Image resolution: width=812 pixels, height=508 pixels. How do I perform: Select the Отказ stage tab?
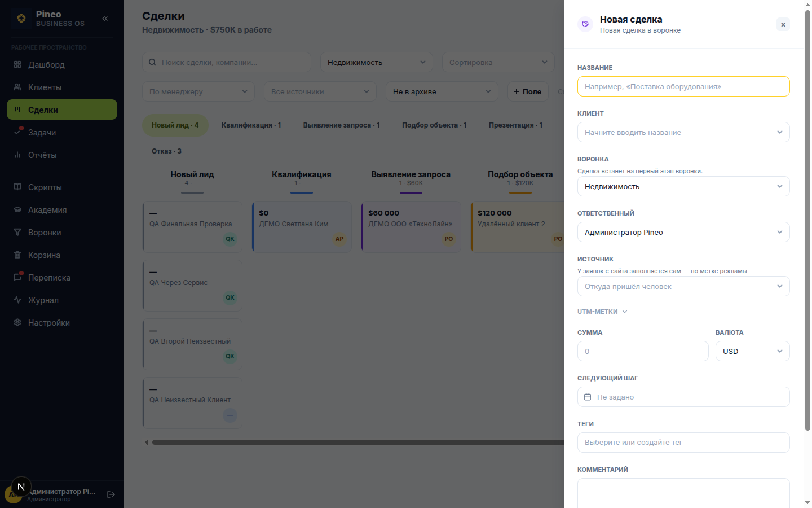click(x=166, y=151)
